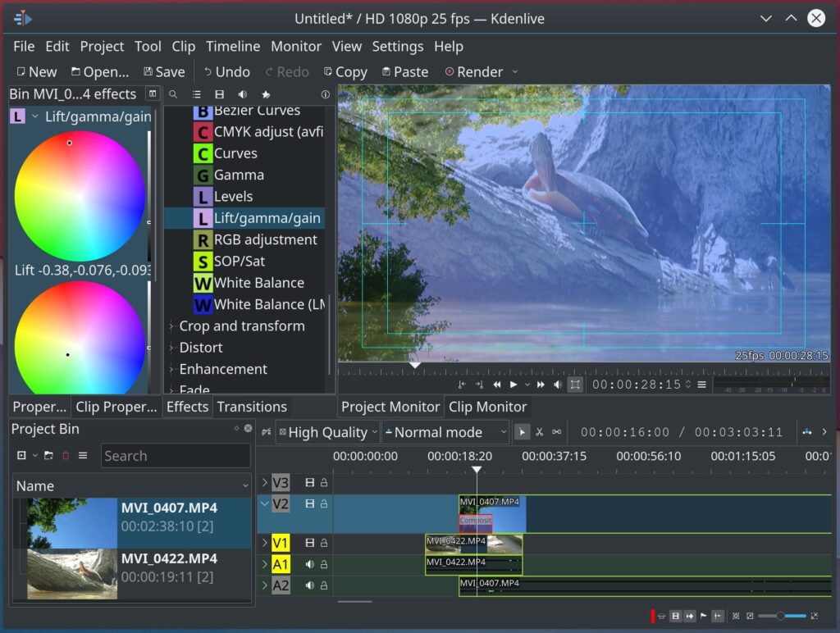Select the spacer tool in timeline toolbar

tap(557, 432)
